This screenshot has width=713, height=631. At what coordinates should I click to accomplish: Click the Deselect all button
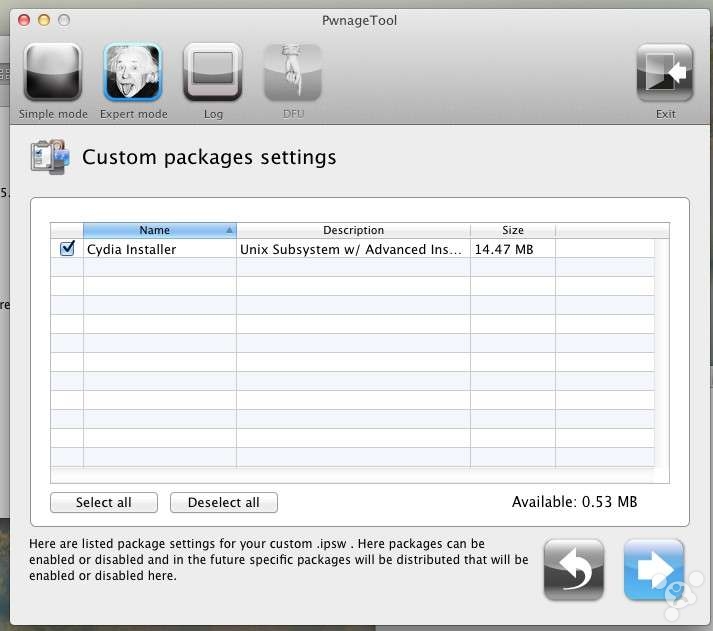[224, 502]
